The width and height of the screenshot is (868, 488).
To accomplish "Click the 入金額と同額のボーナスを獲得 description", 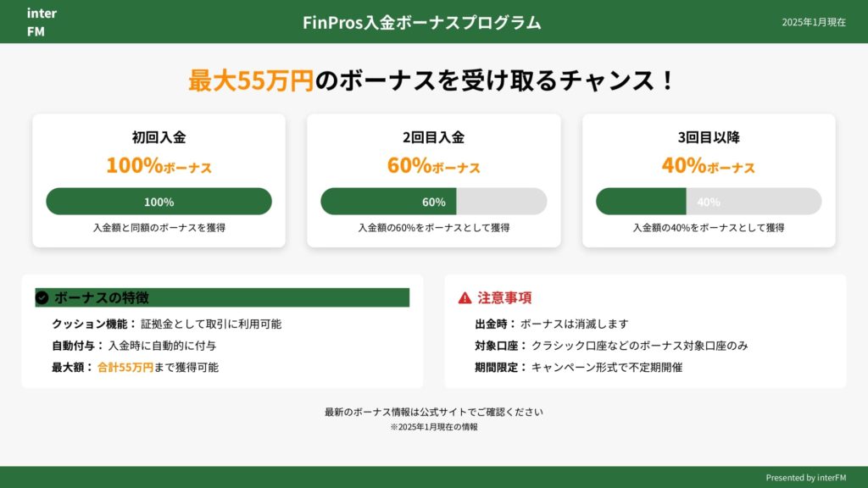I will [x=159, y=228].
